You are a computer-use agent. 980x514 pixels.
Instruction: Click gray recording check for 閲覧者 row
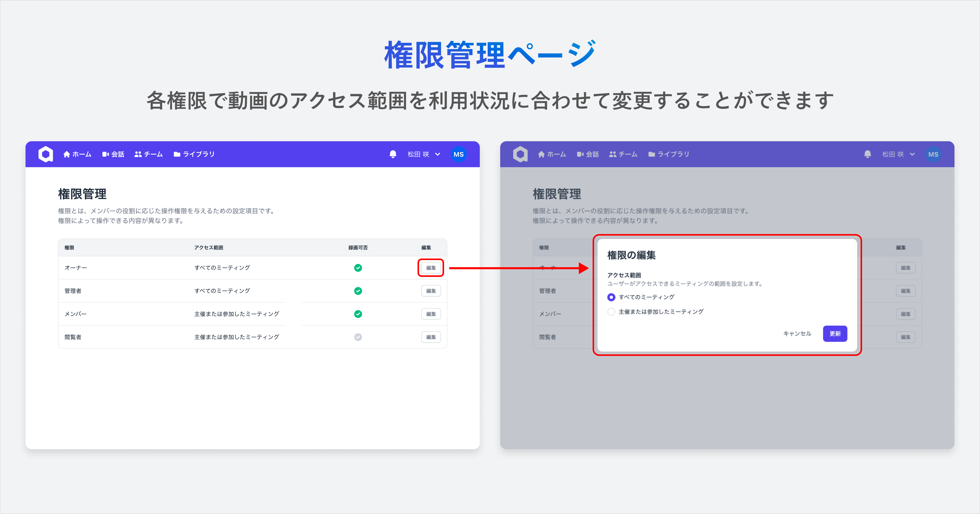[358, 337]
